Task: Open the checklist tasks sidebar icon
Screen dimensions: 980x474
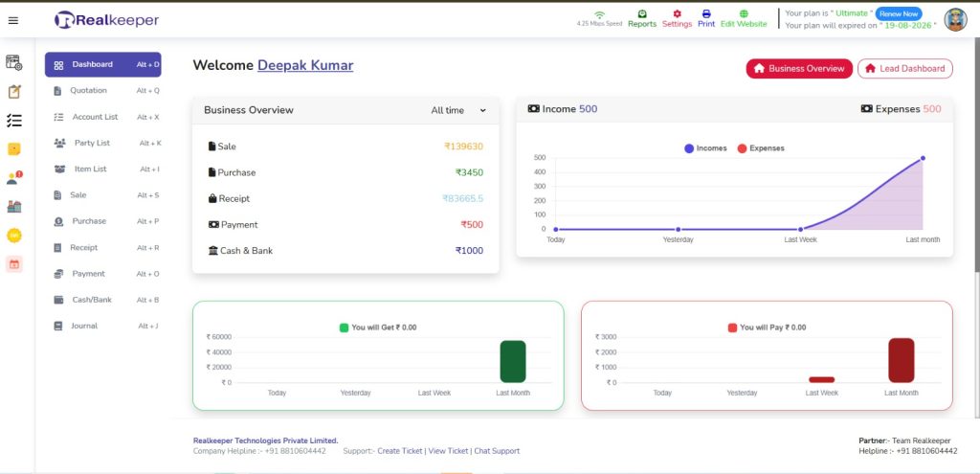Action: pos(13,120)
